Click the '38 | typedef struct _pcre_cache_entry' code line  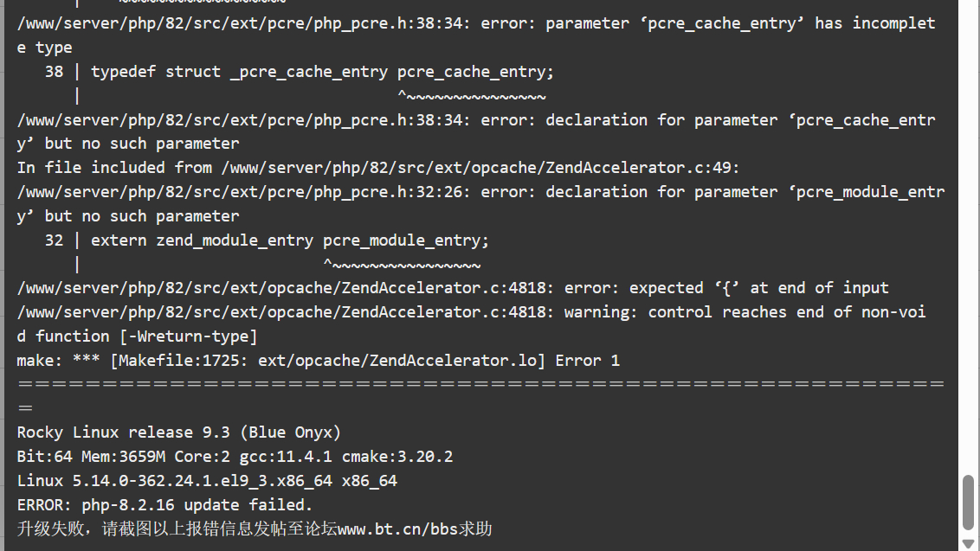point(300,72)
